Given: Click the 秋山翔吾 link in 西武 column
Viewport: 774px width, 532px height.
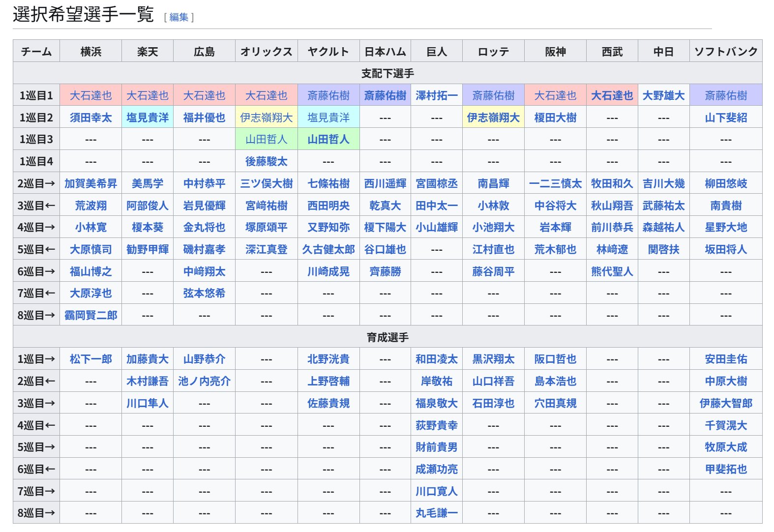Looking at the screenshot, I should [x=611, y=206].
